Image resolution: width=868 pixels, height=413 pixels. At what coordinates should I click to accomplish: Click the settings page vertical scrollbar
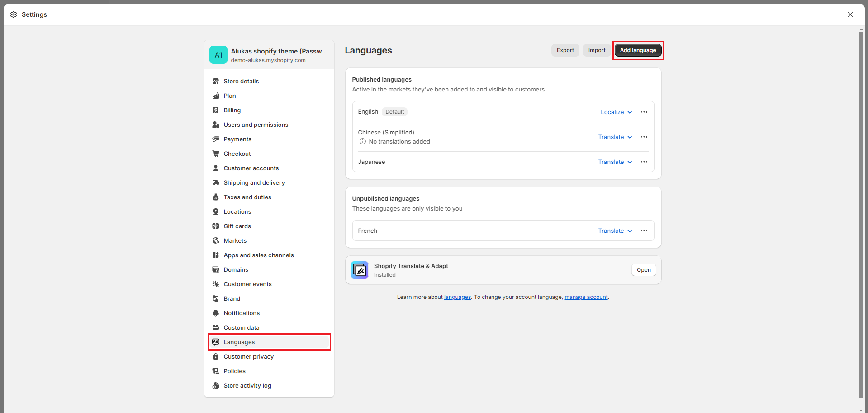861,213
